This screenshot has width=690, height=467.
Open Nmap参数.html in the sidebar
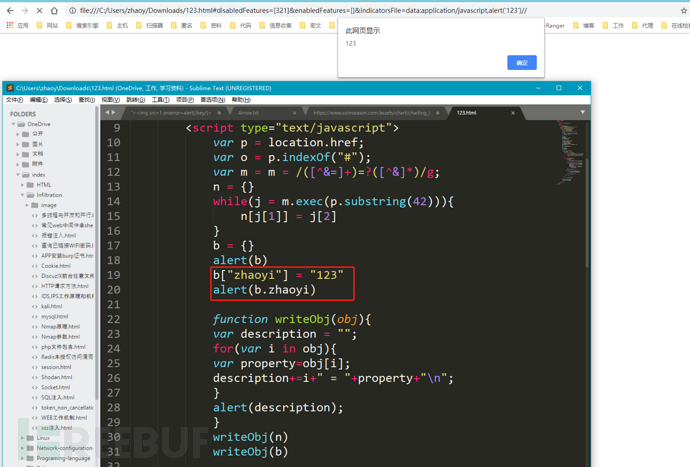pos(60,337)
